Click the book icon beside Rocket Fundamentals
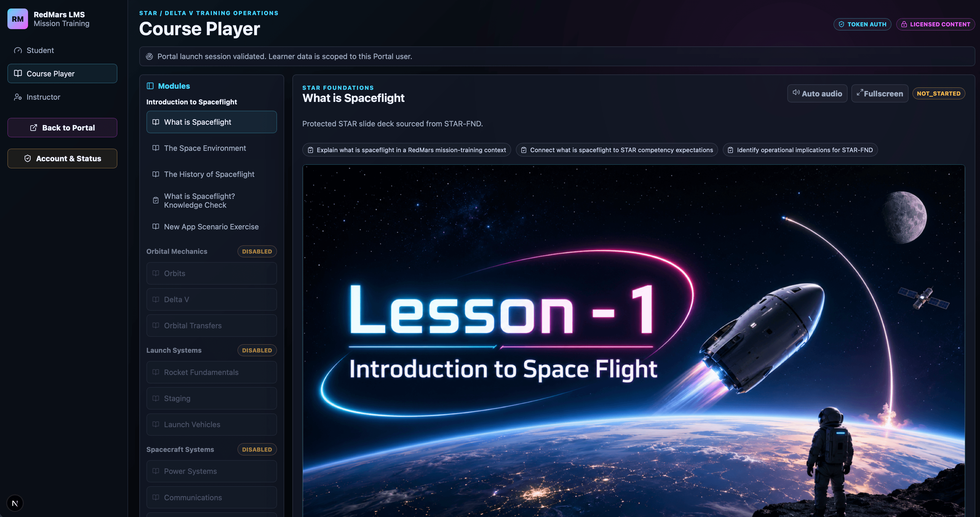The width and height of the screenshot is (980, 517). (x=156, y=372)
